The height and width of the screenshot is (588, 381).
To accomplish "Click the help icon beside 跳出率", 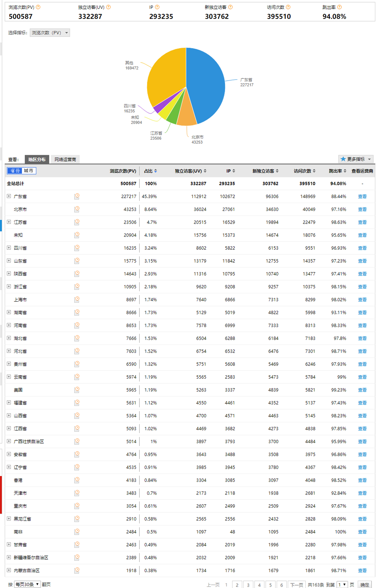I will 339,7.
